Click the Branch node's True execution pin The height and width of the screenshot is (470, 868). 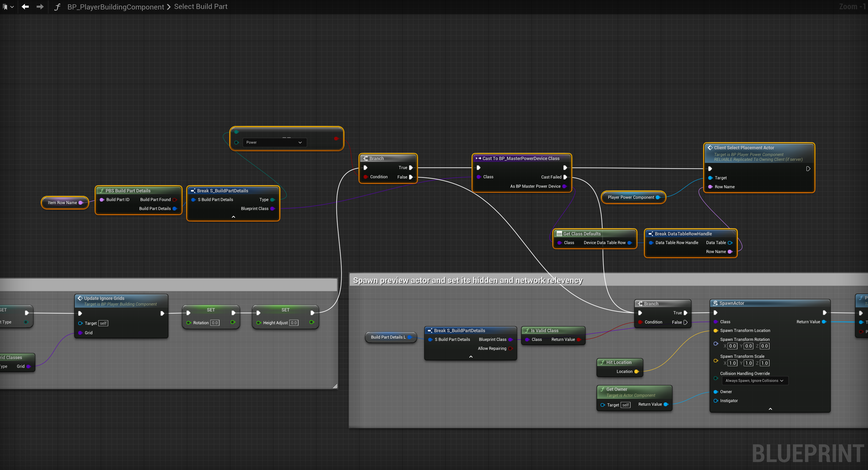click(x=411, y=168)
